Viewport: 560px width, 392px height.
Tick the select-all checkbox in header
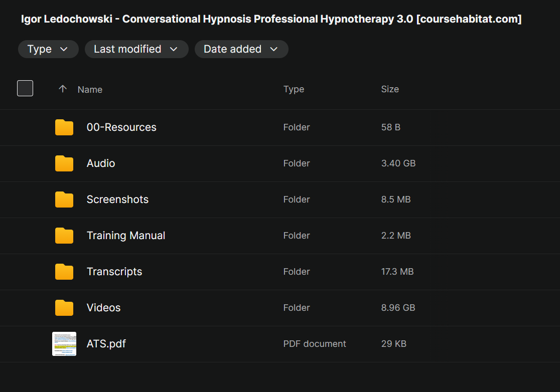tap(25, 88)
